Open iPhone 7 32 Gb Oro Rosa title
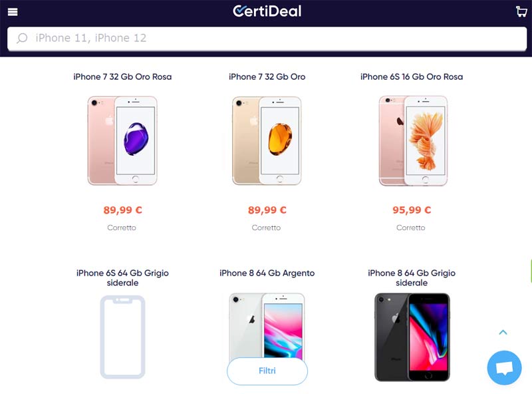Screen dimensions: 532x394 point(122,77)
